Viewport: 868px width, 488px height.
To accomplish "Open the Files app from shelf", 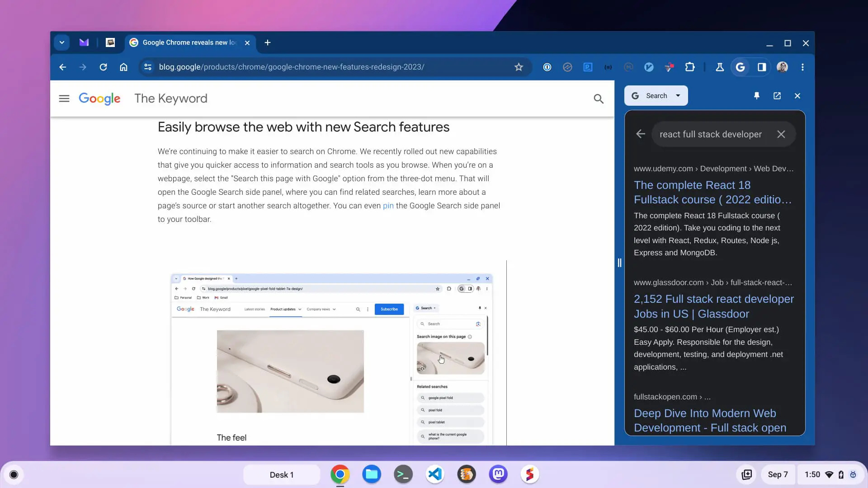I will [x=372, y=474].
